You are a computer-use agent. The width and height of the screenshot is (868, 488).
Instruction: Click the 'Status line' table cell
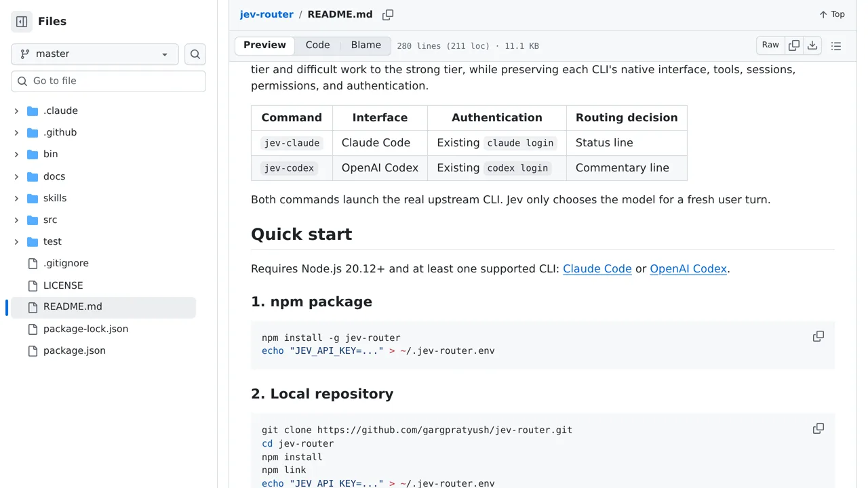point(627,143)
